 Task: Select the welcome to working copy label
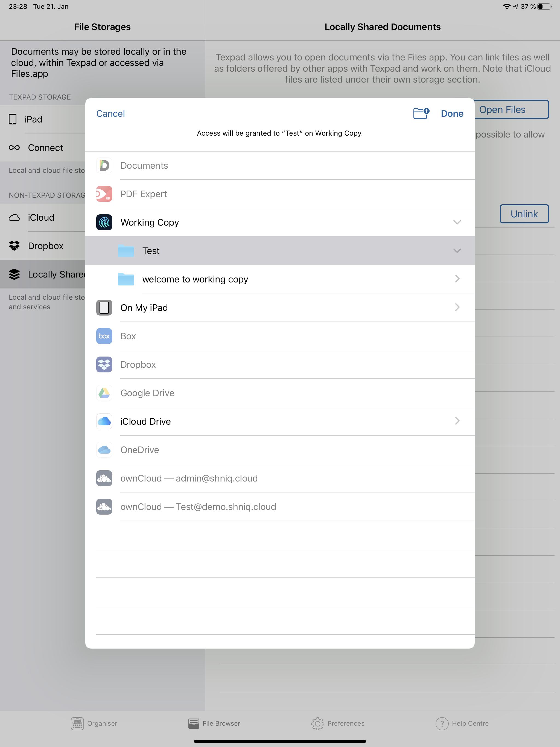(195, 279)
